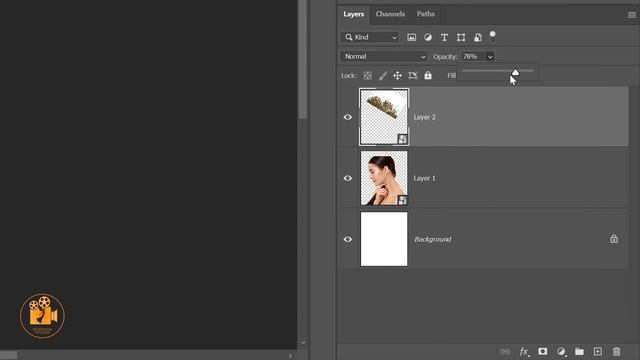Lock all attributes padlock icon
Viewport: 640px width, 360px height.
tap(428, 75)
